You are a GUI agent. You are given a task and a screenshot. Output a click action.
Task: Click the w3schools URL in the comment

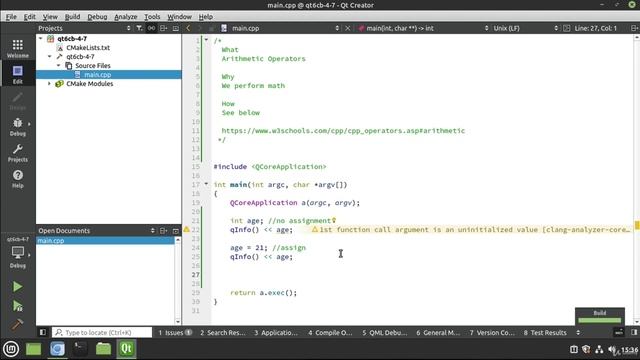(343, 131)
